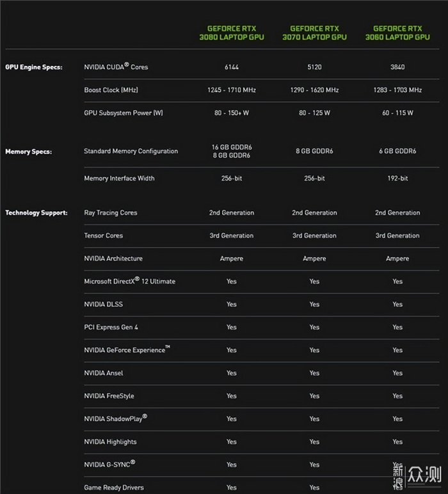
Task: Click the Boost Clock (MHz) row label
Action: pyautogui.click(x=111, y=90)
